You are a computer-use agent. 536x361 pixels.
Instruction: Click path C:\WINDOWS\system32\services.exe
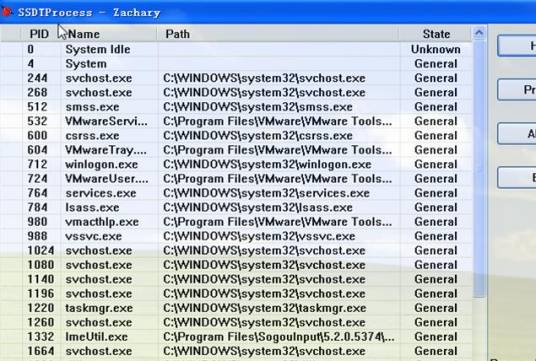point(266,193)
